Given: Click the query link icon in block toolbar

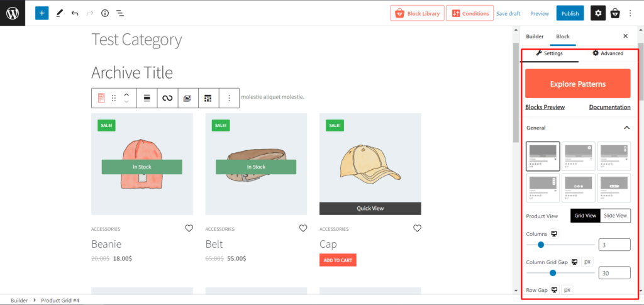Looking at the screenshot, I should coord(167,98).
